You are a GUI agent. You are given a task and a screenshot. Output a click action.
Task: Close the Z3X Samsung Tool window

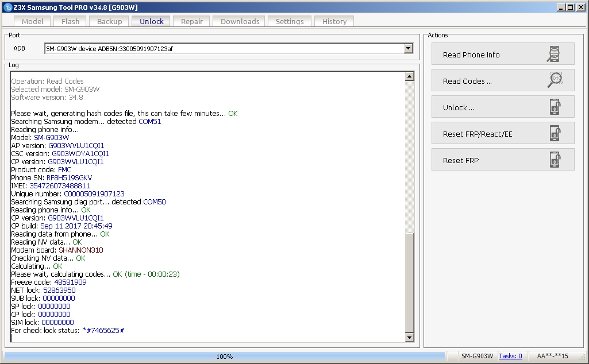580,7
